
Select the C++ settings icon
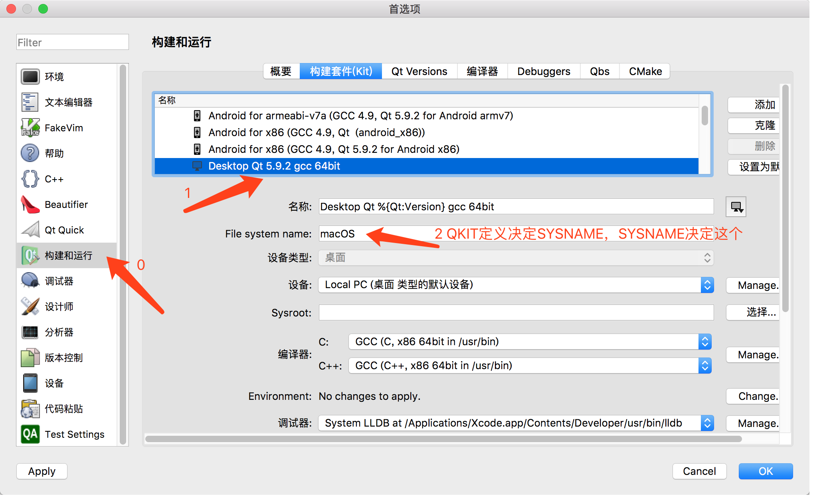point(30,178)
